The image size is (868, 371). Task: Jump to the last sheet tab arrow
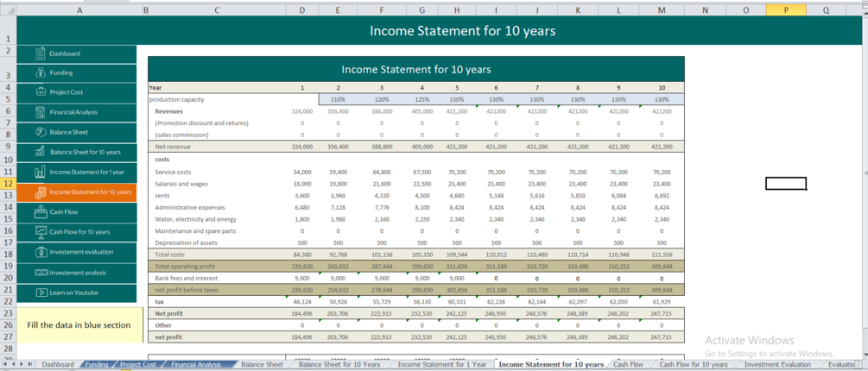pyautogui.click(x=30, y=365)
